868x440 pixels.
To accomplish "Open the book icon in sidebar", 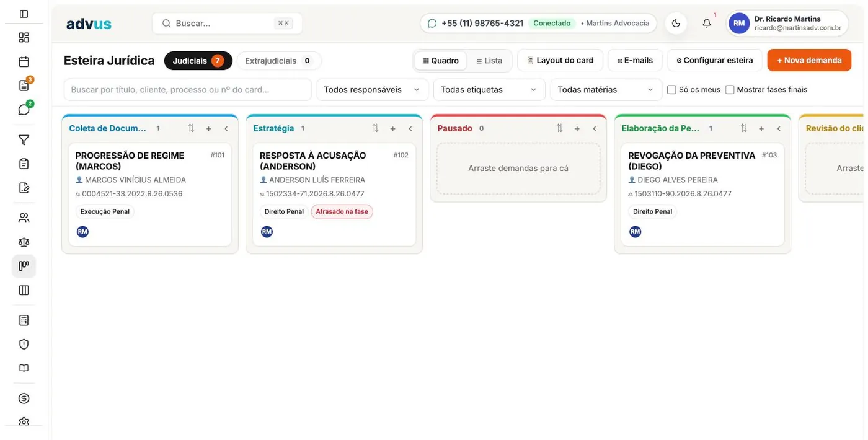I will click(24, 368).
